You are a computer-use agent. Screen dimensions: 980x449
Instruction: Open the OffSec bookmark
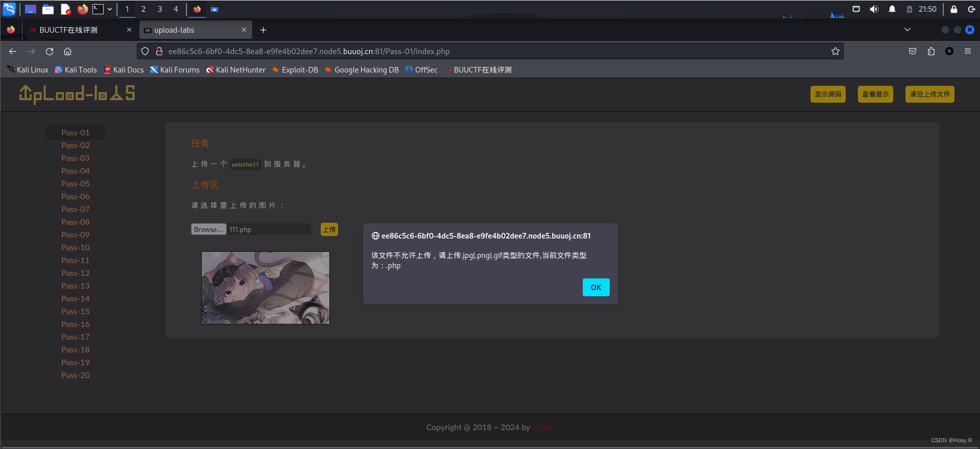(421, 70)
